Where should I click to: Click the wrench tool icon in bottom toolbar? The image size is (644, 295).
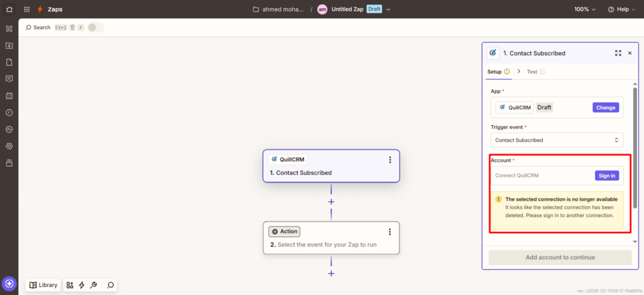[x=93, y=285]
